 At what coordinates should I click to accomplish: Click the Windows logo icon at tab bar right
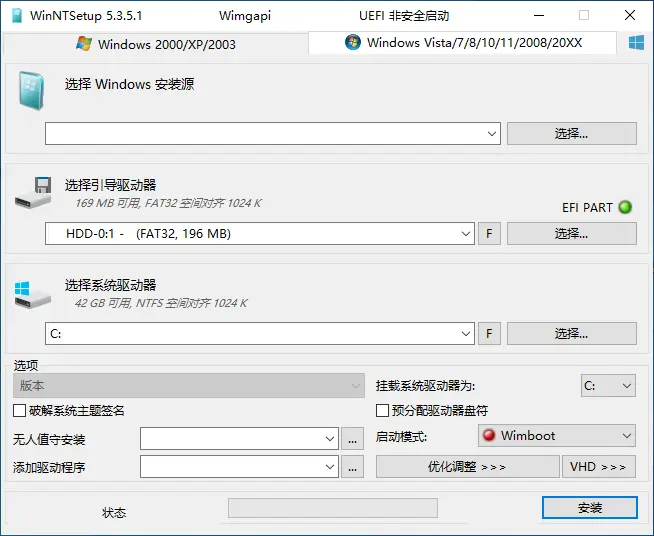pos(635,43)
